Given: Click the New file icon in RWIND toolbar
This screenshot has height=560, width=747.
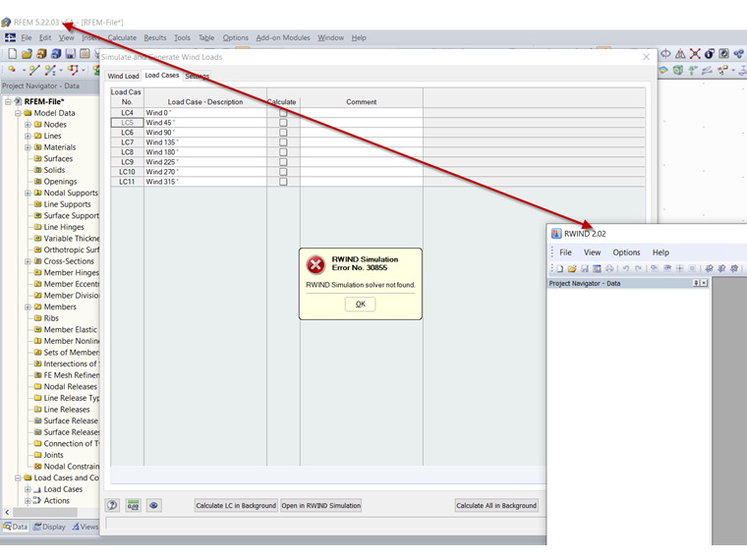Looking at the screenshot, I should coord(560,268).
